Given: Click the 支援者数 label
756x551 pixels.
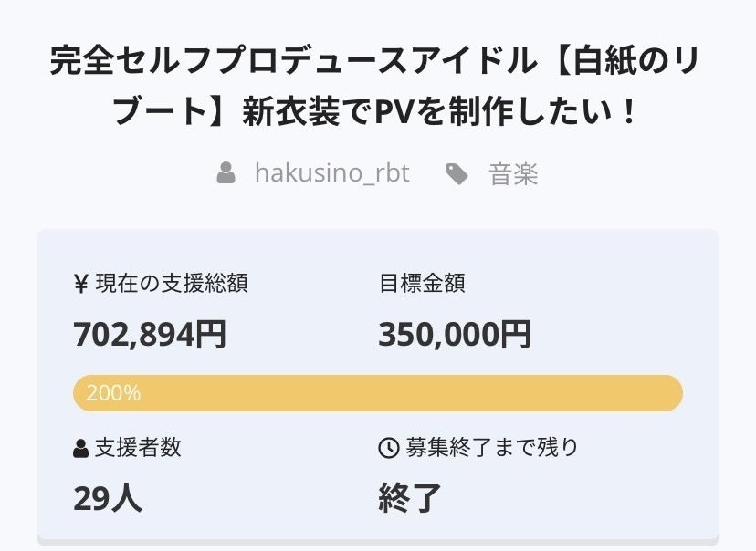Looking at the screenshot, I should point(138,448).
